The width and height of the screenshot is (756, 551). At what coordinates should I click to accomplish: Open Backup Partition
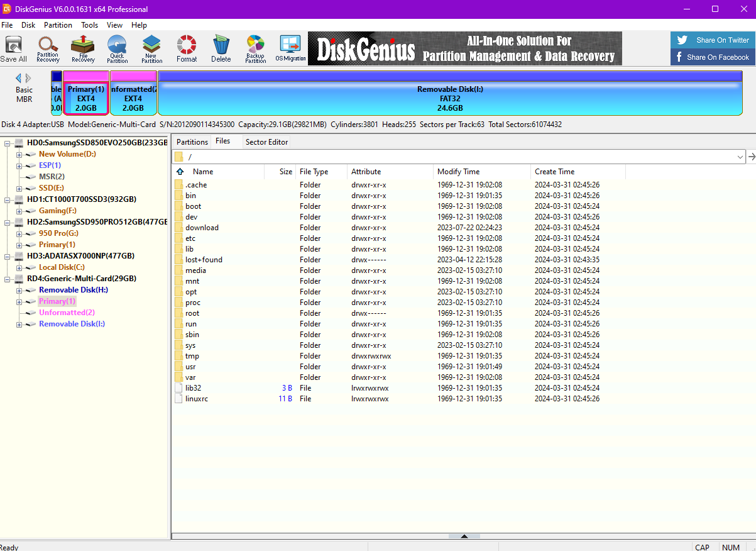(x=255, y=48)
